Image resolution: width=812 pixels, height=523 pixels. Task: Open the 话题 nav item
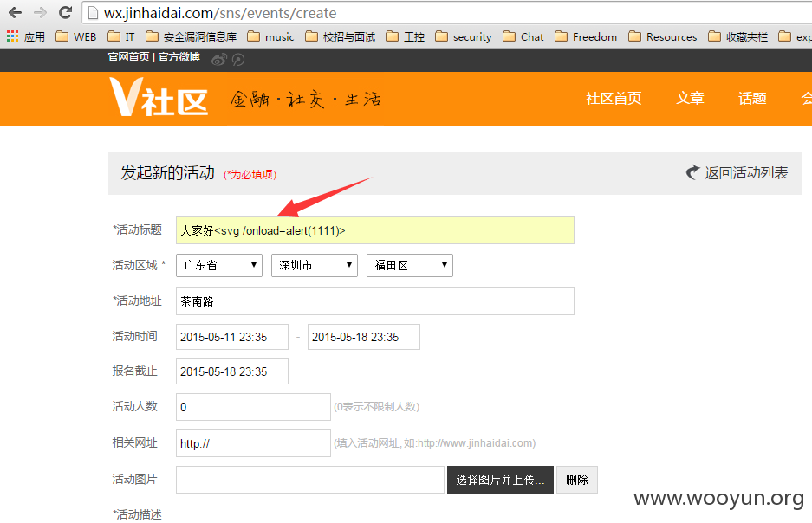click(x=752, y=99)
